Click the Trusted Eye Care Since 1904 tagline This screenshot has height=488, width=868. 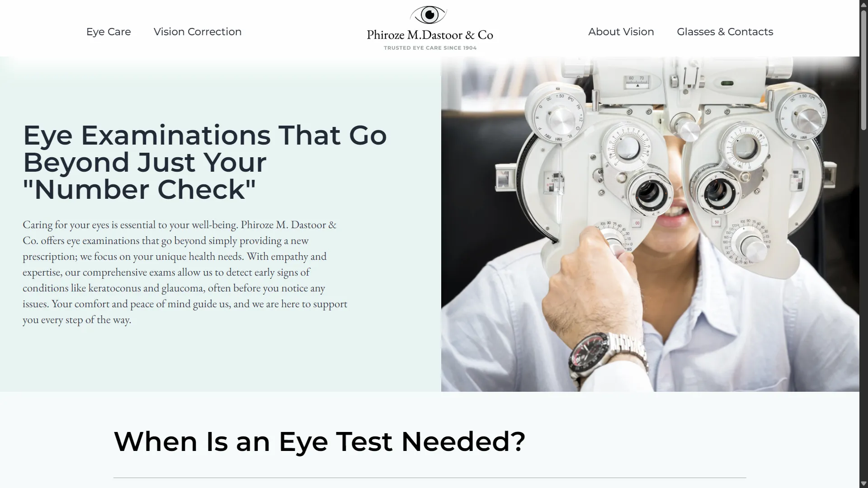[x=430, y=48]
